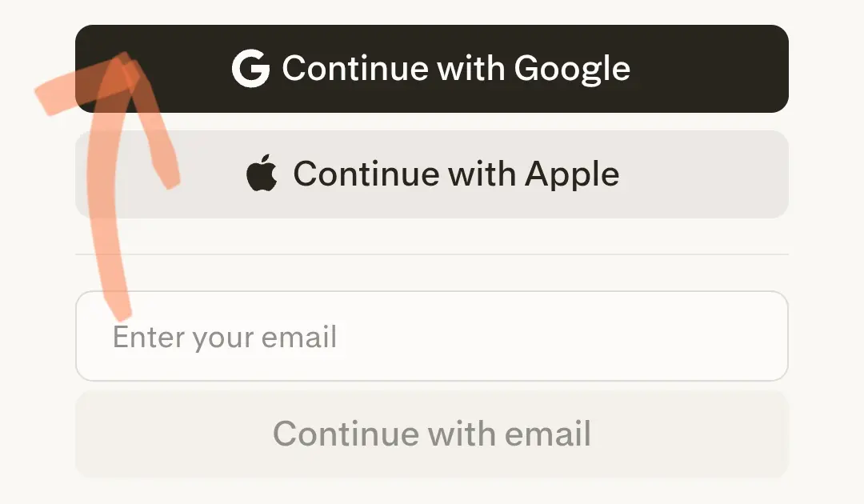Click the Apple logo icon
Viewport: 864px width, 504px height.
262,173
